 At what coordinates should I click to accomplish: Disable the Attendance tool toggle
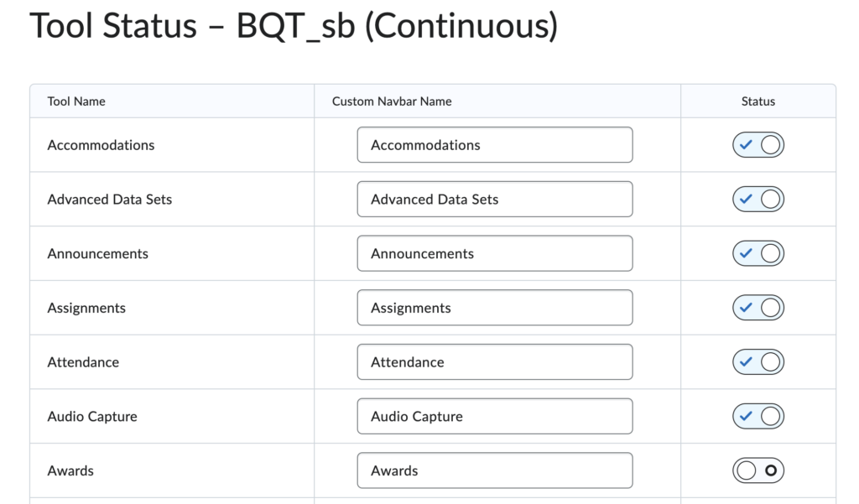758,362
